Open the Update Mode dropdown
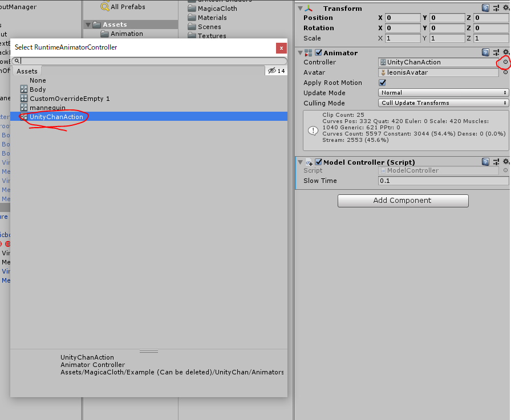511x420 pixels. pos(443,93)
